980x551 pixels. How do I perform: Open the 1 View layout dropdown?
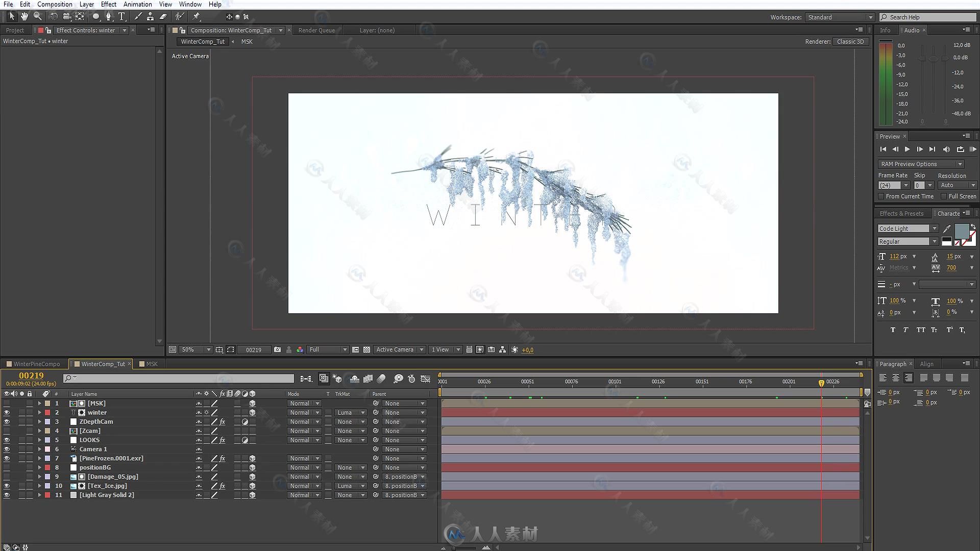445,349
